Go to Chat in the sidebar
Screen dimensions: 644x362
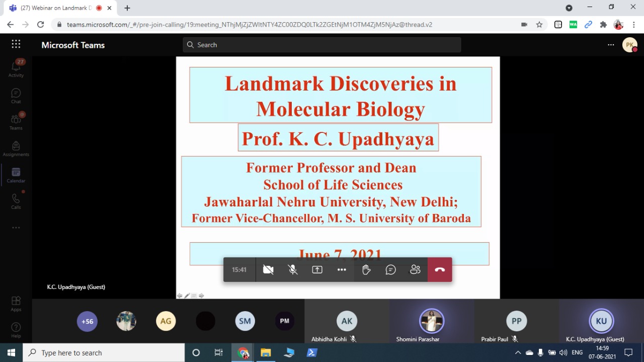(16, 96)
